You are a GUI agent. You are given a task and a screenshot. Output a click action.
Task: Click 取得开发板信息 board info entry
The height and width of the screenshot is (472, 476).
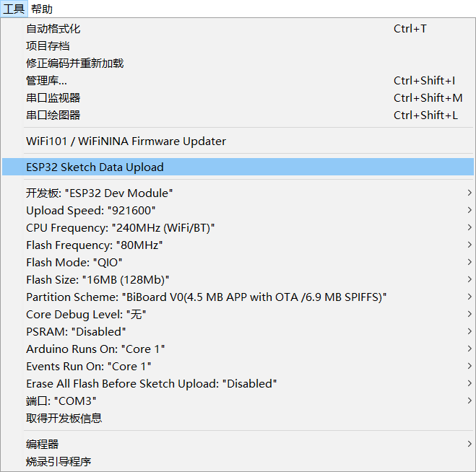point(238,419)
